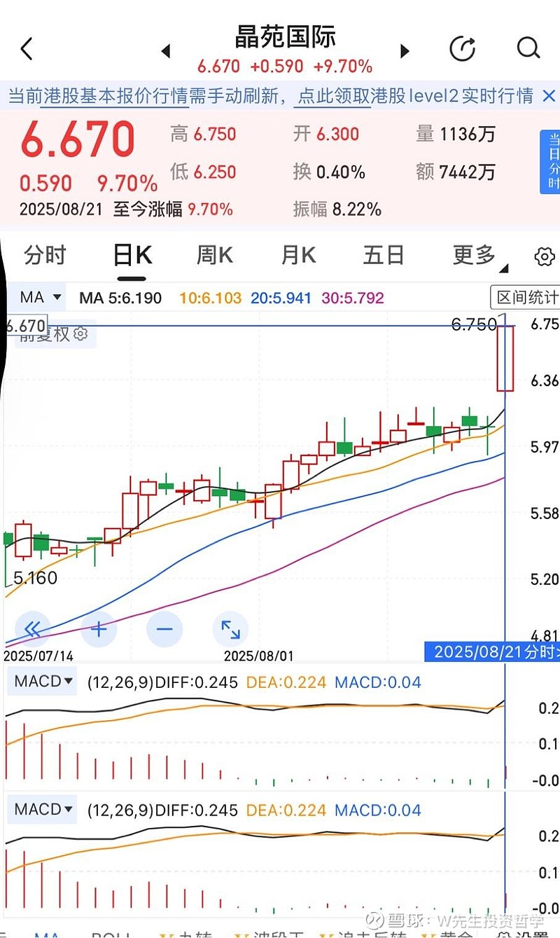This screenshot has width=560, height=938.
Task: Click the 30:5.792 moving average value
Action: coord(353,298)
